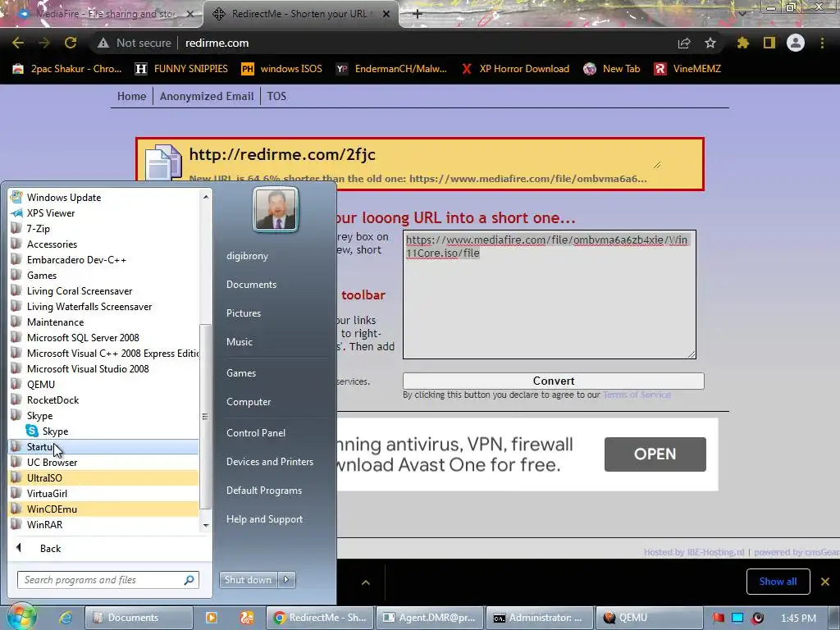Go to the site's Home menu item
Image resolution: width=840 pixels, height=630 pixels.
(132, 97)
